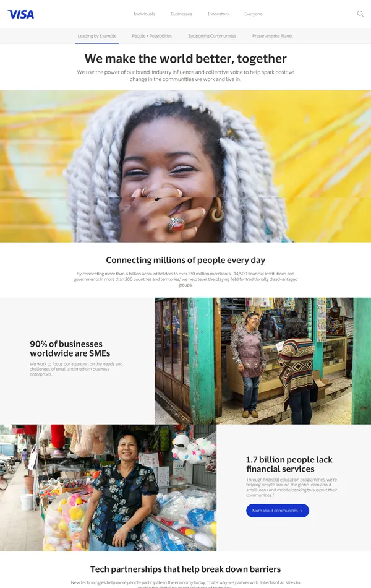Click the market vendor woman photo
Screen dimensions: 371x588
click(108, 488)
